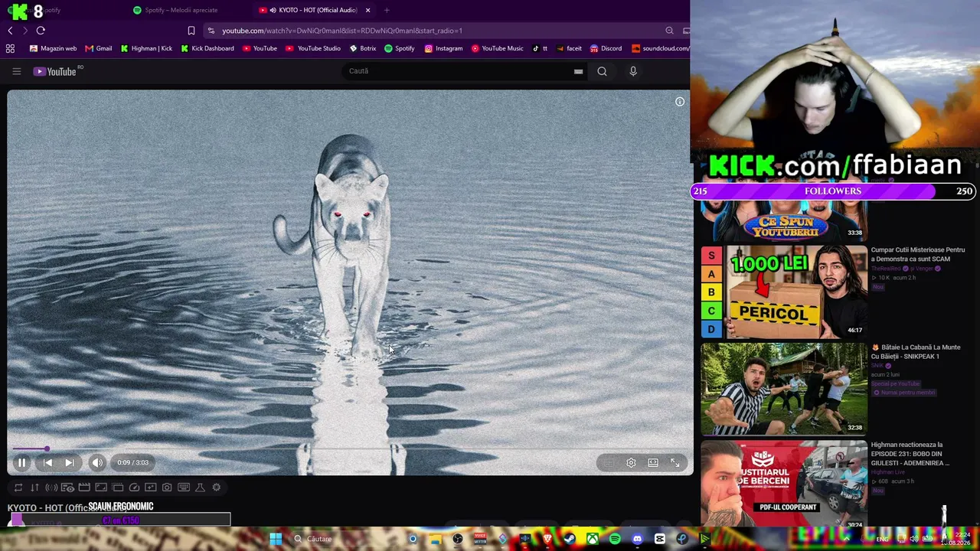980x551 pixels.
Task: Open the YouTube Studio bookmark
Action: coord(313,48)
